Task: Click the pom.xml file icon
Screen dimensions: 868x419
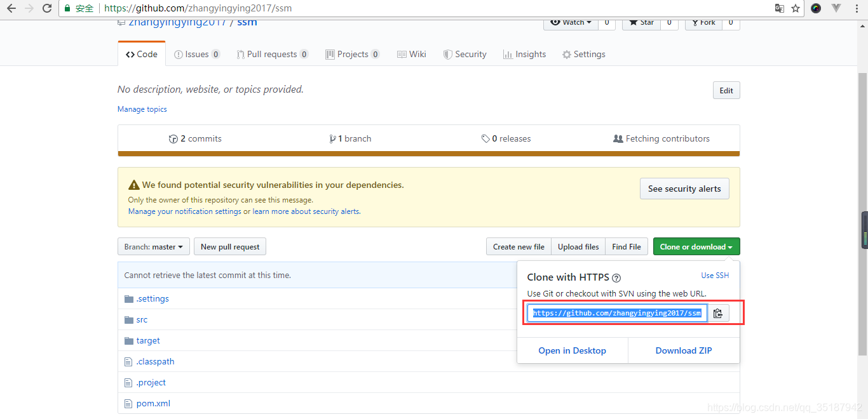Action: tap(129, 403)
